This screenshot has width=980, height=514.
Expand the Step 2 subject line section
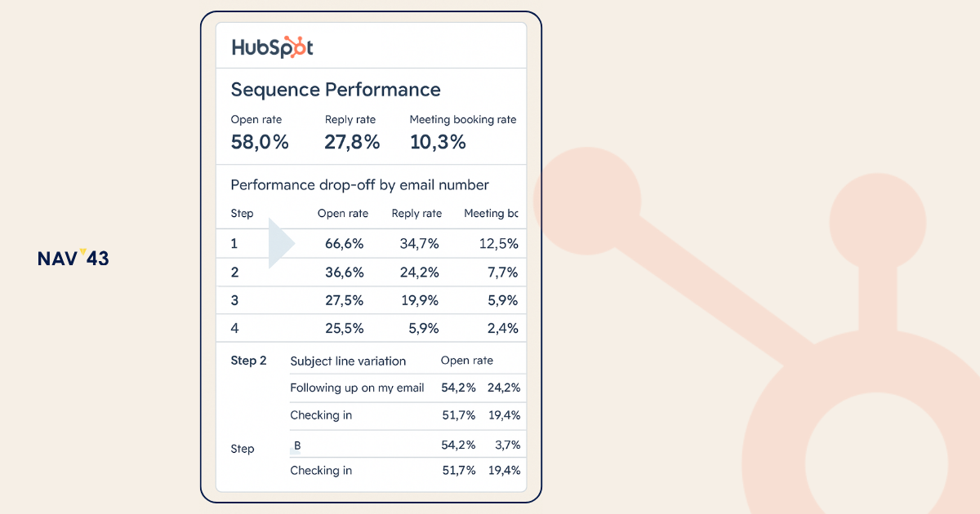[x=248, y=361]
